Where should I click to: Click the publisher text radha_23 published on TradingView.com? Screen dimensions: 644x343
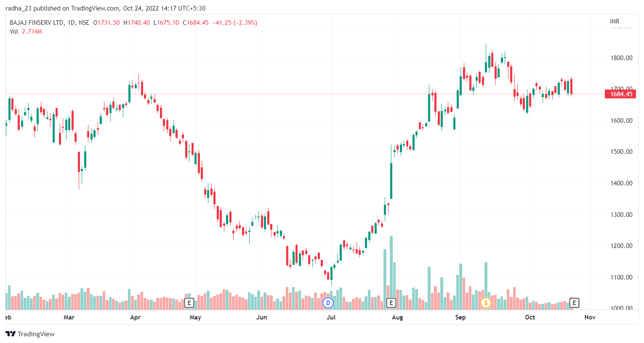[x=62, y=8]
